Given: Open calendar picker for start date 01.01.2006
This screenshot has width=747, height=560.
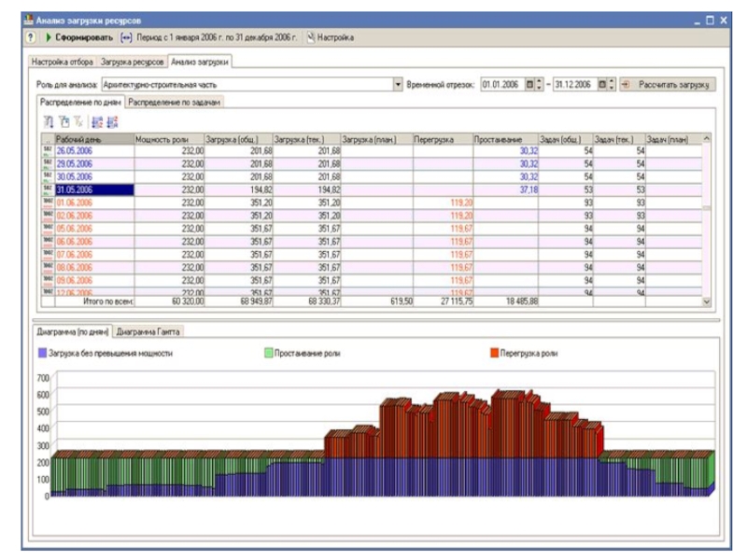Looking at the screenshot, I should tap(529, 84).
